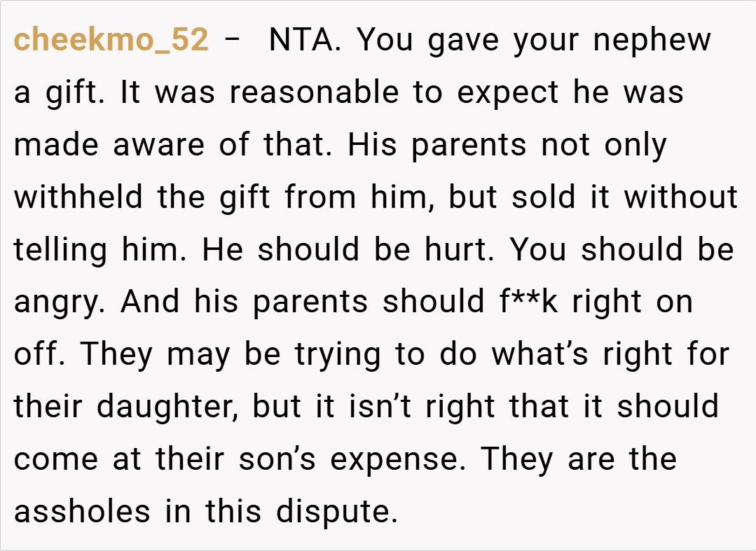
Task: Click the word "telling" in the comment
Action: tap(60, 250)
